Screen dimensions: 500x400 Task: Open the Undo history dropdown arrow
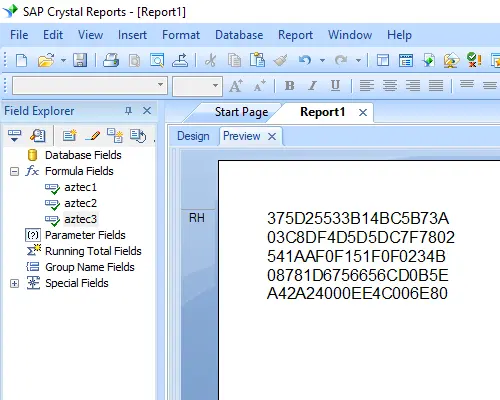coord(322,61)
